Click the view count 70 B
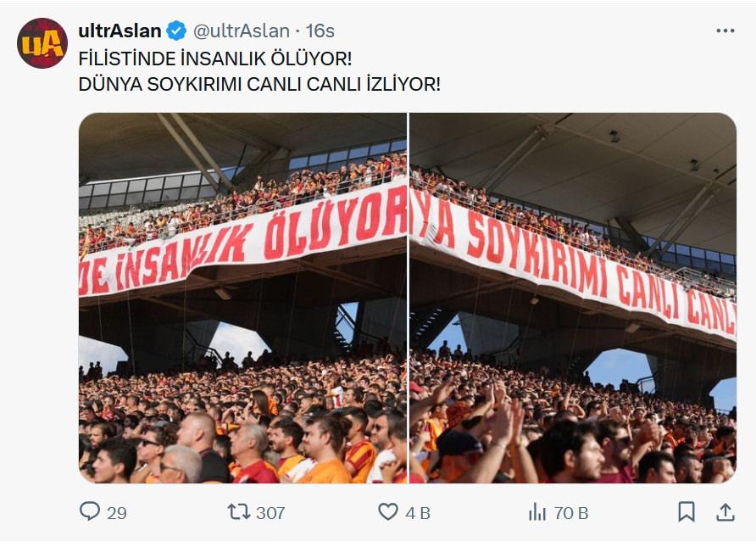Viewport: 756px width, 547px height. (571, 513)
